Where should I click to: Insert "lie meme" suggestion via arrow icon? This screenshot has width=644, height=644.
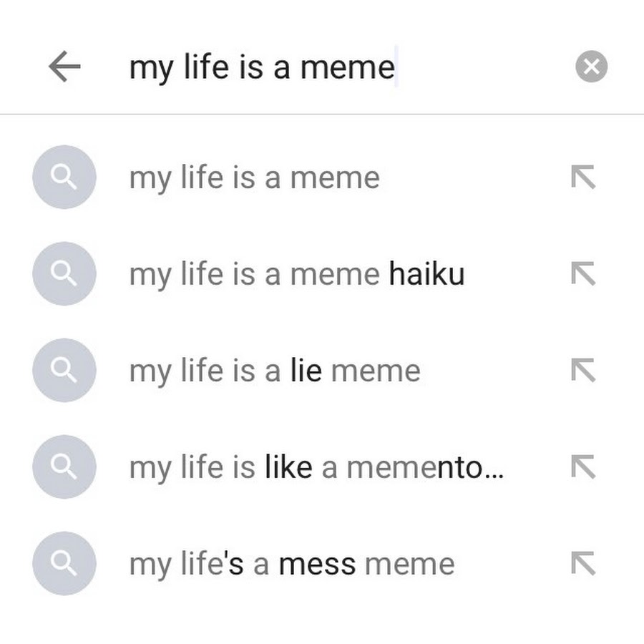pyautogui.click(x=583, y=371)
